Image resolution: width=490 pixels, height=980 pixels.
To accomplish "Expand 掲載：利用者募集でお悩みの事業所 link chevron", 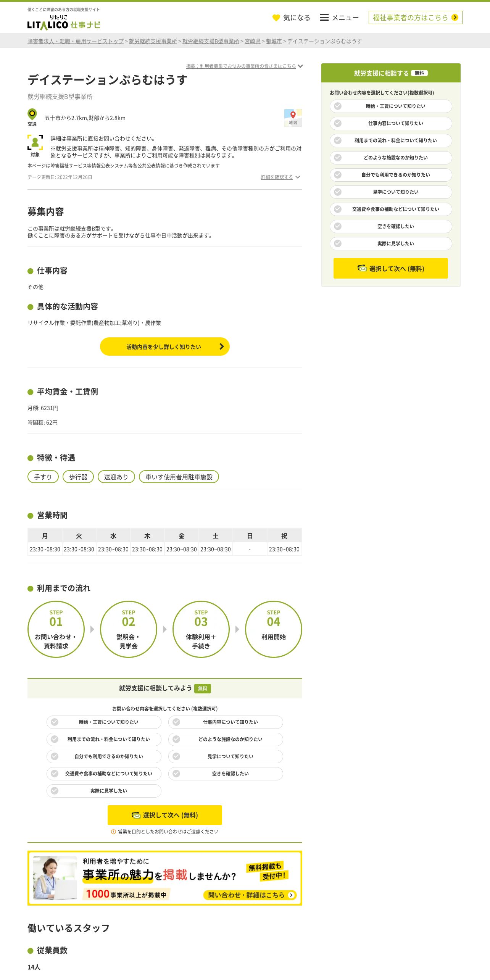I will point(300,66).
